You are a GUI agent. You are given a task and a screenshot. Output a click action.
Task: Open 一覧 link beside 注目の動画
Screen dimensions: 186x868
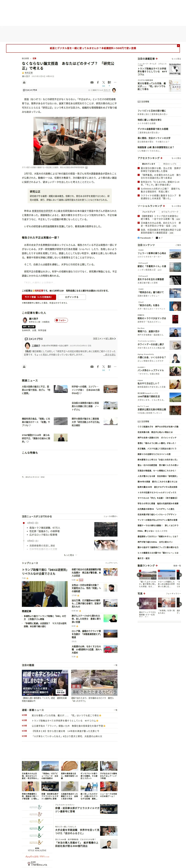click(115, 665)
